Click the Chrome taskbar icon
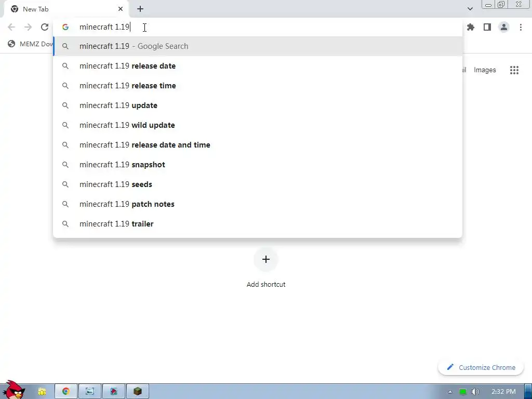 point(66,392)
